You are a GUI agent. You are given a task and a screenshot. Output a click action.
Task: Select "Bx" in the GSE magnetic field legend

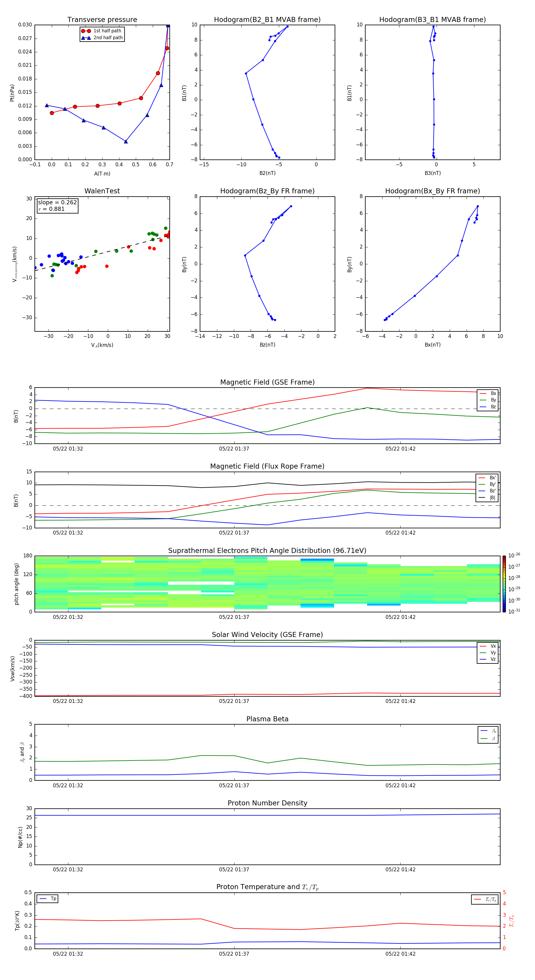(x=488, y=393)
